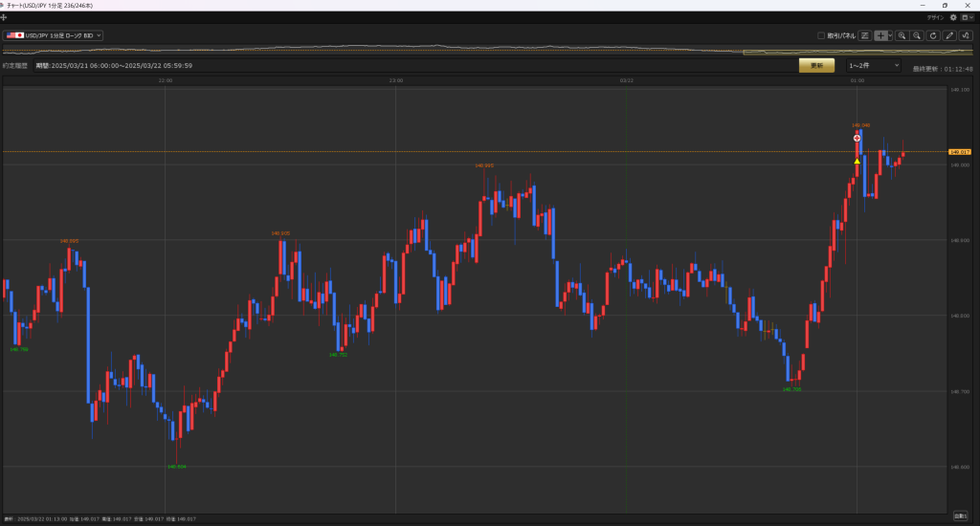Select the crosshair cursor tool
Viewport: 980px width, 526px height.
880,35
